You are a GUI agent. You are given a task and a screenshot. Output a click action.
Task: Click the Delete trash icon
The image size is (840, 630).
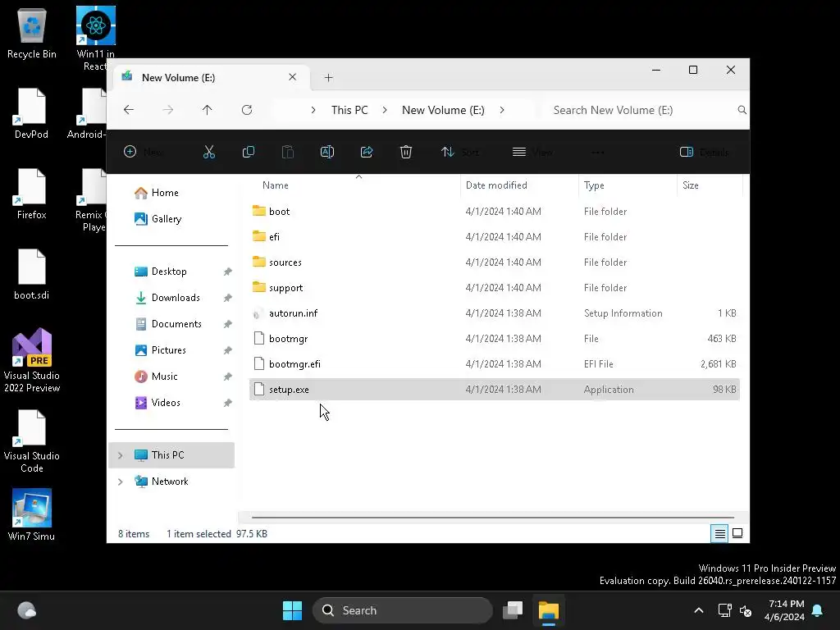point(406,152)
